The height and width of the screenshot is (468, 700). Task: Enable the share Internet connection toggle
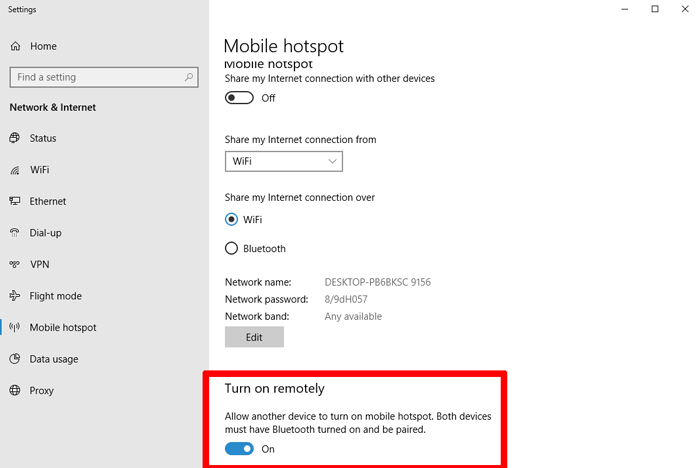pyautogui.click(x=239, y=98)
